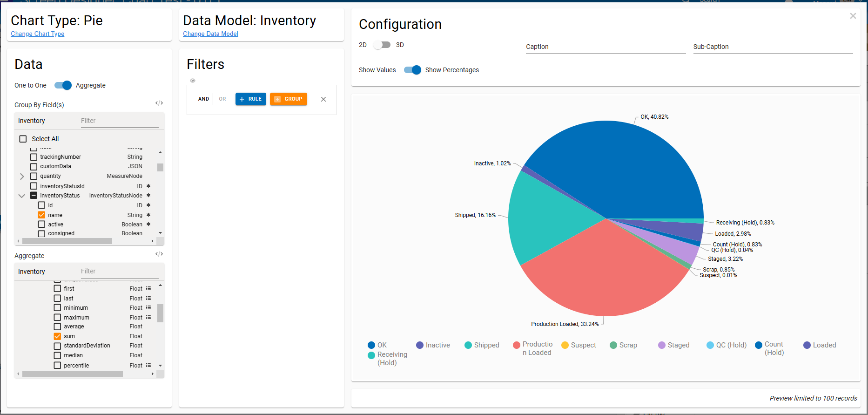Image resolution: width=868 pixels, height=415 pixels.
Task: Focus the Aggregate Filter field
Action: click(120, 271)
